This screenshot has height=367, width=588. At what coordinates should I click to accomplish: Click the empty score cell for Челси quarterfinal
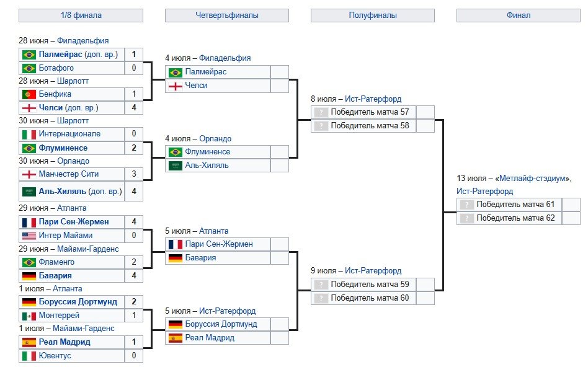point(280,86)
